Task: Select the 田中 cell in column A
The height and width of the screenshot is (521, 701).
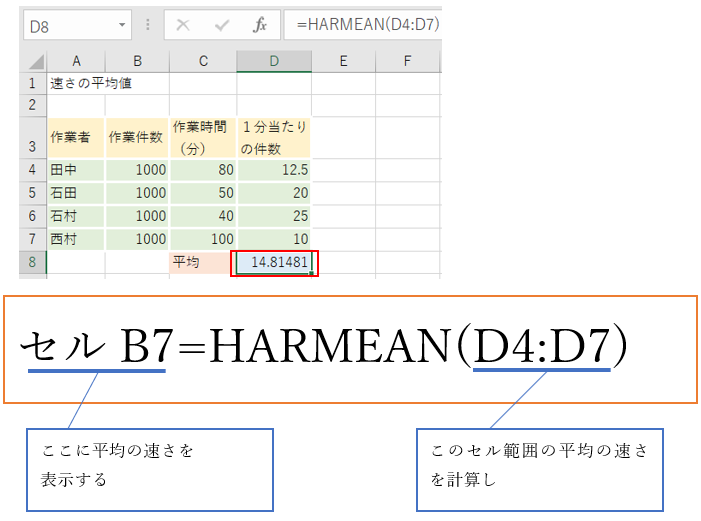Action: point(76,170)
